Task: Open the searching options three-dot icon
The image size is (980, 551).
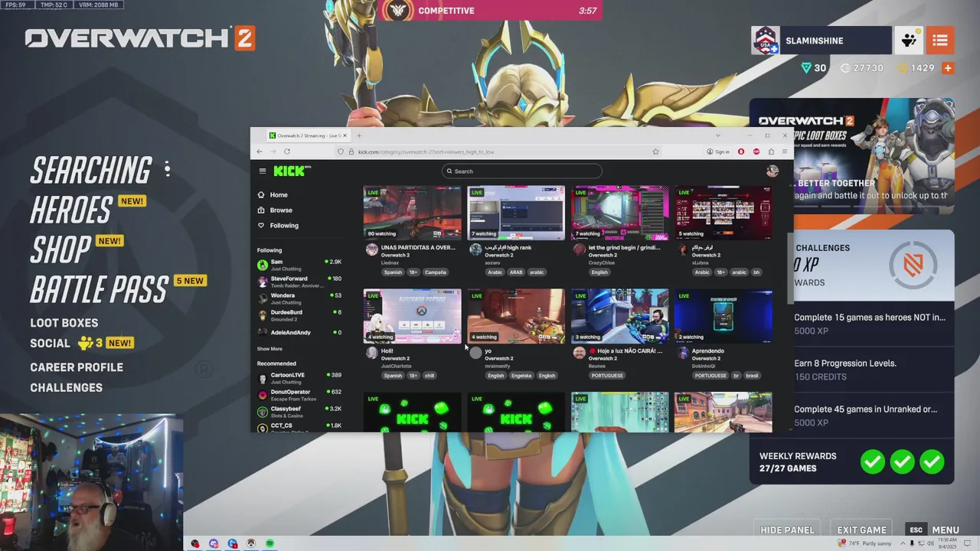Action: tap(167, 168)
